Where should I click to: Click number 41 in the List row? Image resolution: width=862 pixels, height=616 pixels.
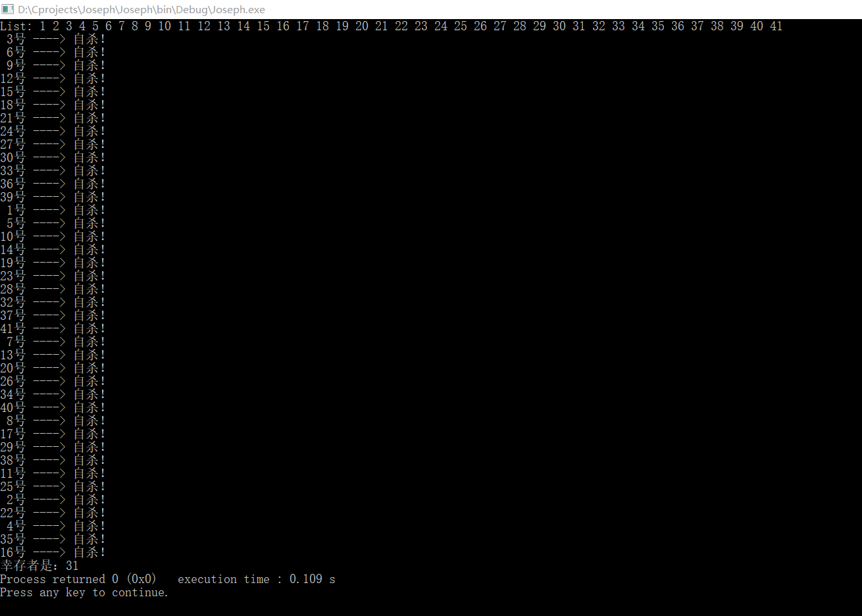[x=776, y=26]
